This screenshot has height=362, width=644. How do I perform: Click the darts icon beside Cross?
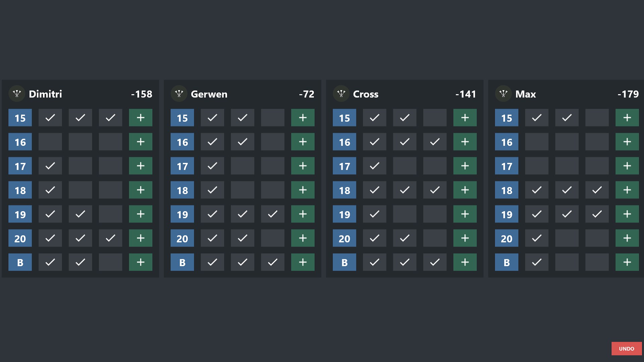tap(341, 94)
